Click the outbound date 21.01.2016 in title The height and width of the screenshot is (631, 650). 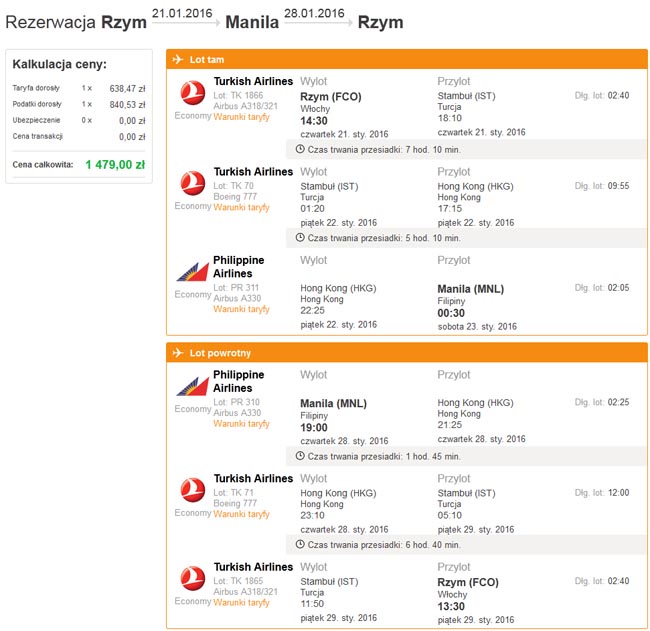tap(182, 13)
